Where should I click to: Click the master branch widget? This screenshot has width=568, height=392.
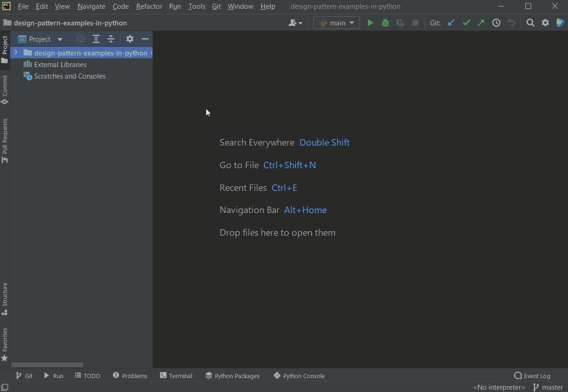(x=548, y=387)
